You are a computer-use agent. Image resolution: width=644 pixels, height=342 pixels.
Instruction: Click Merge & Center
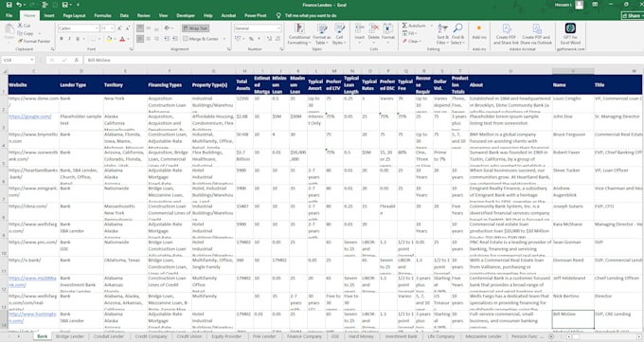[201, 39]
